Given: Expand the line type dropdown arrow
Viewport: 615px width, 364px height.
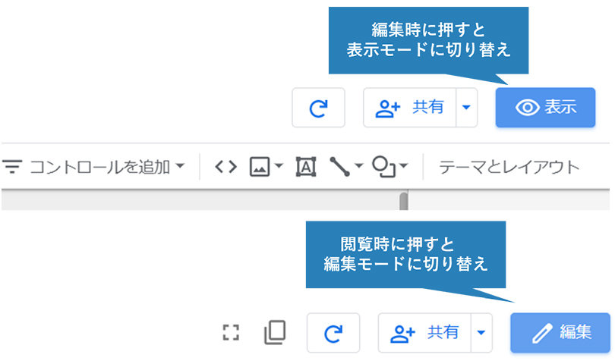Looking at the screenshot, I should [x=358, y=166].
